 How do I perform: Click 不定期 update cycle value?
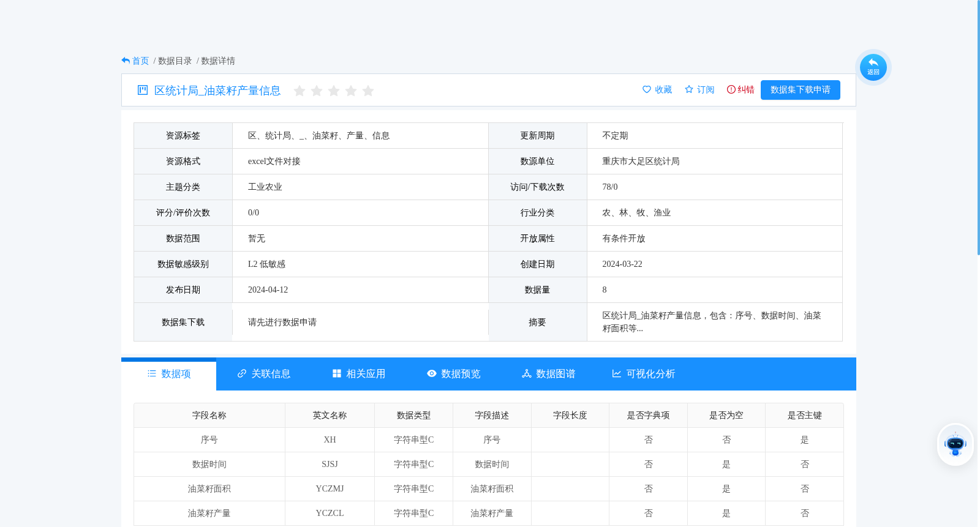(615, 136)
